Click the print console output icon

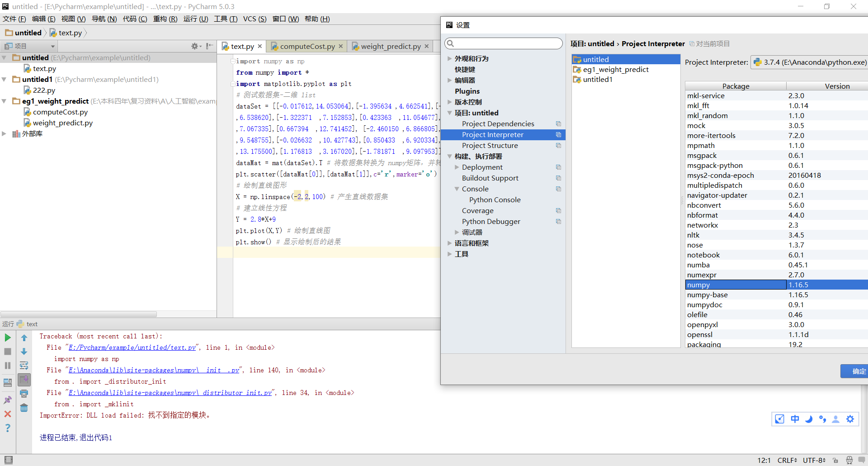click(24, 394)
